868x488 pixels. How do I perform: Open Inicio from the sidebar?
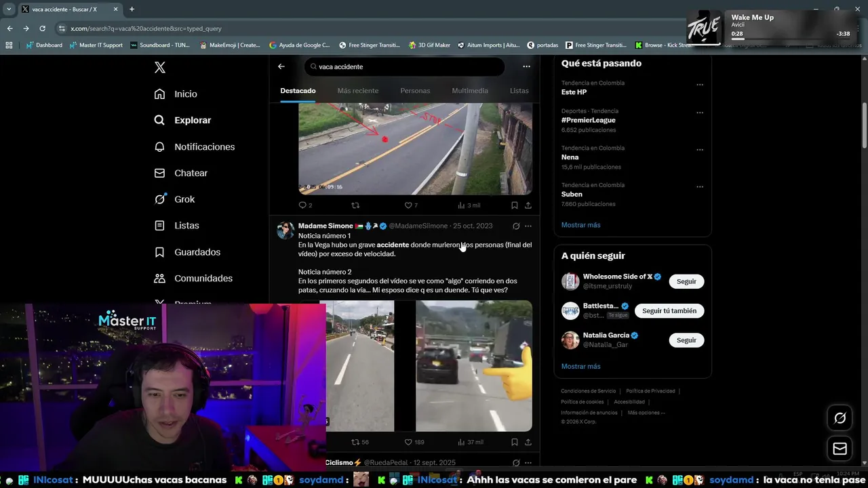[x=176, y=94]
